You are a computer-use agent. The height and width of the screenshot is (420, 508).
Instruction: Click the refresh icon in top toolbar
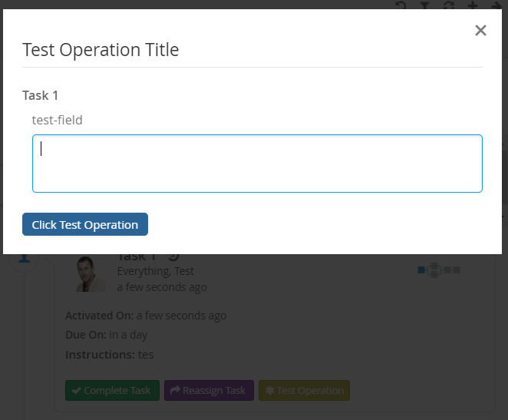pyautogui.click(x=449, y=5)
